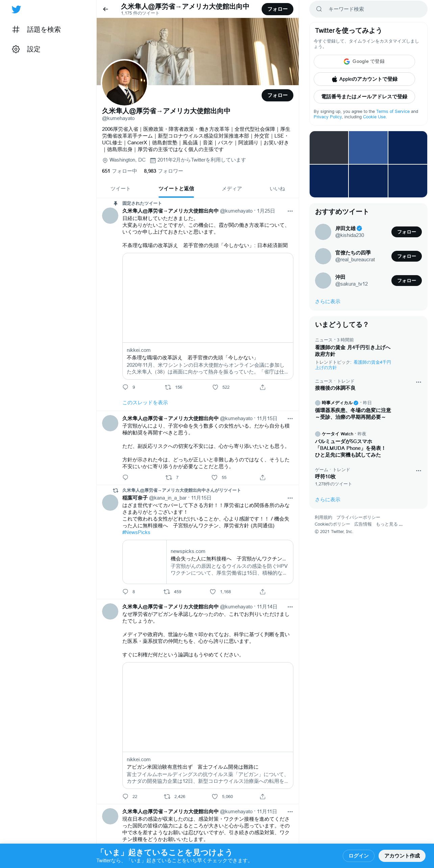Image resolution: width=434 pixels, height=868 pixels.
Task: Focus the キーワード検索 search field
Action: coord(368,9)
